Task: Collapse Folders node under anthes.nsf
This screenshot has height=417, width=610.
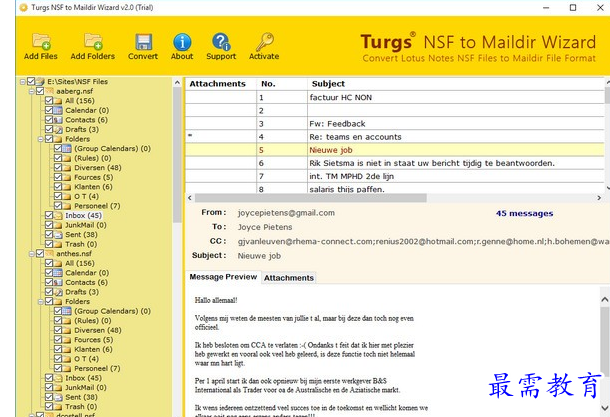Action: click(x=40, y=302)
